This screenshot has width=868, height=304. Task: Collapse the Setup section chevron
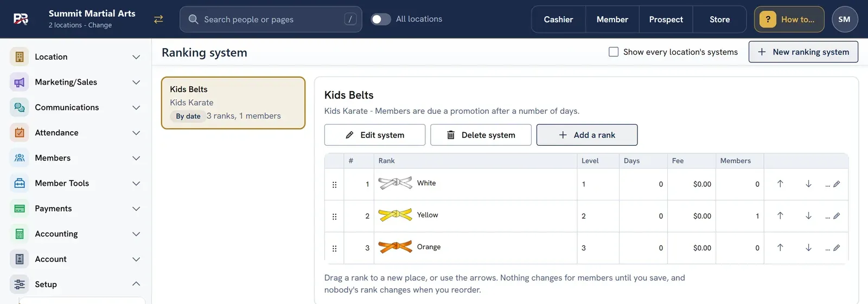click(136, 284)
